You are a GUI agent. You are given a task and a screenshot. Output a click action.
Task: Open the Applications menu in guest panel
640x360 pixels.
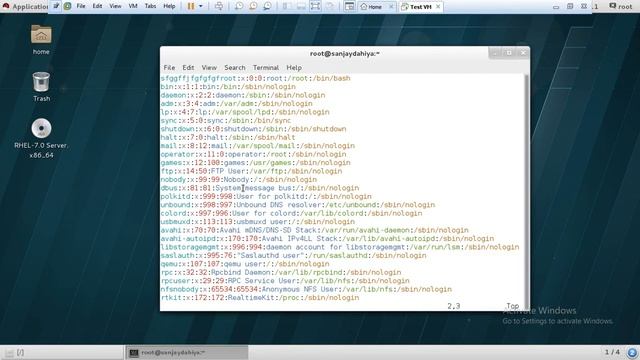[x=25, y=7]
